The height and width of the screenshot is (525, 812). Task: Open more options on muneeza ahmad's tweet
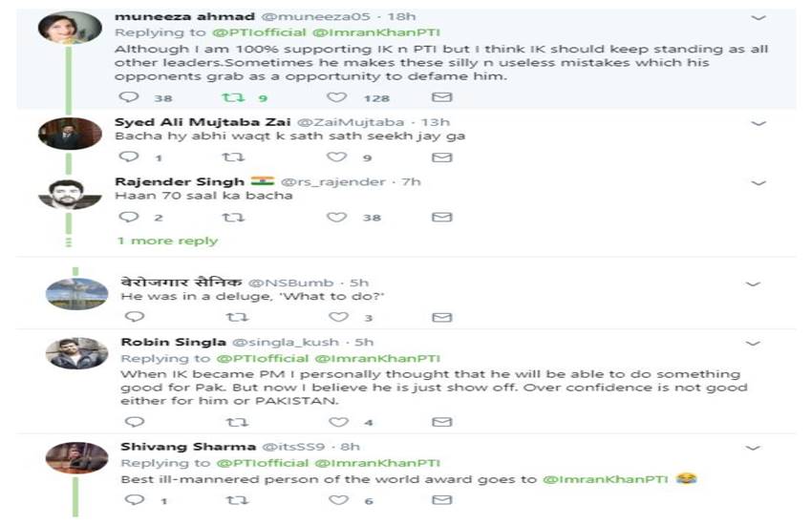pos(759,18)
